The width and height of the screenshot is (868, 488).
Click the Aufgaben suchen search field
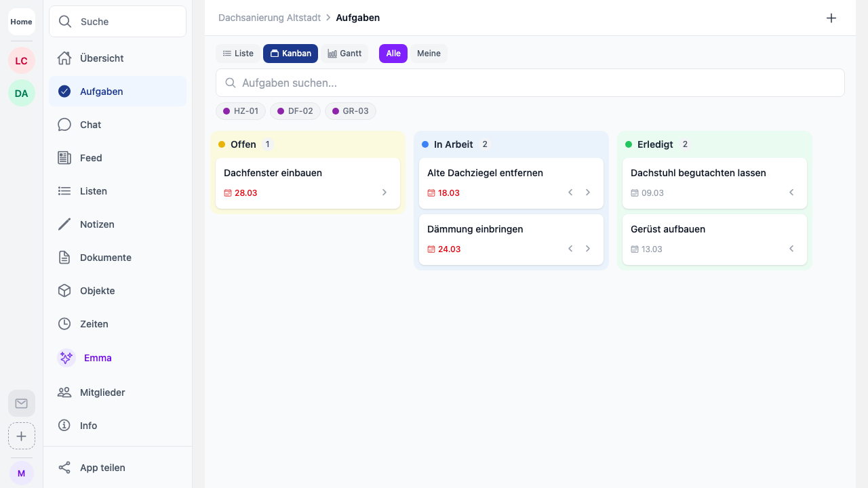530,83
